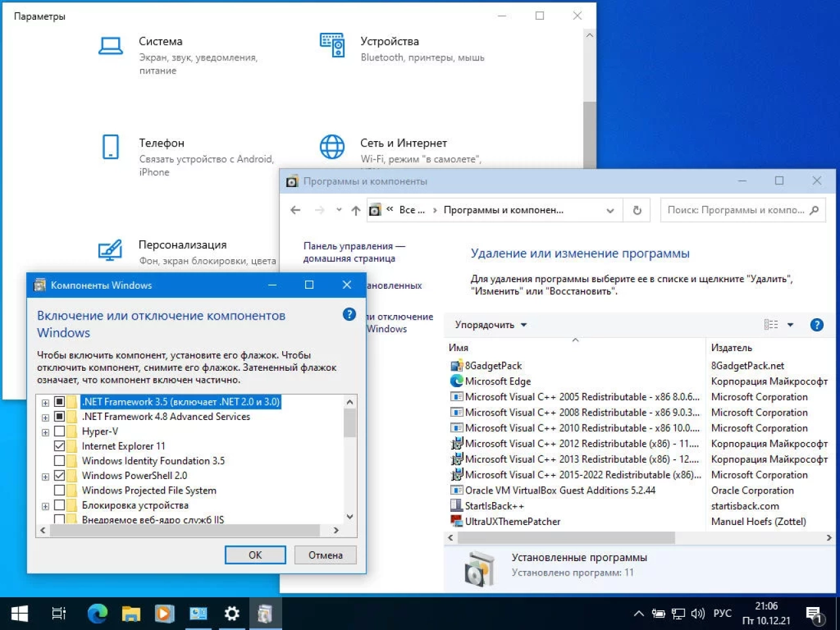Click Отмена in Компоненты Windows
Screen dimensions: 840x630
[325, 555]
